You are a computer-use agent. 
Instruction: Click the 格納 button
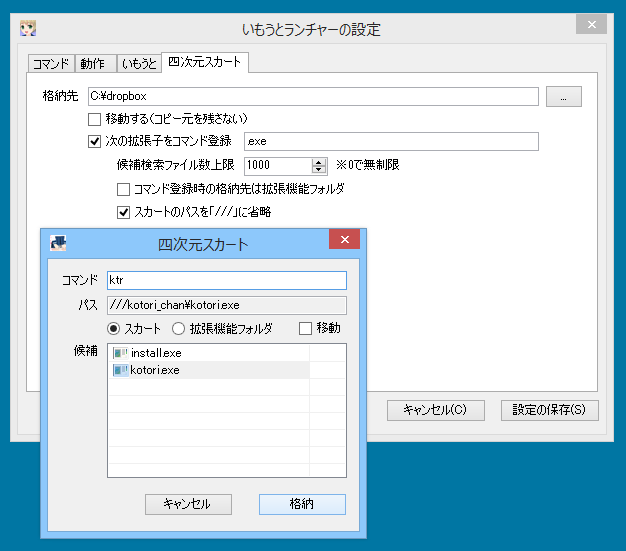[302, 504]
